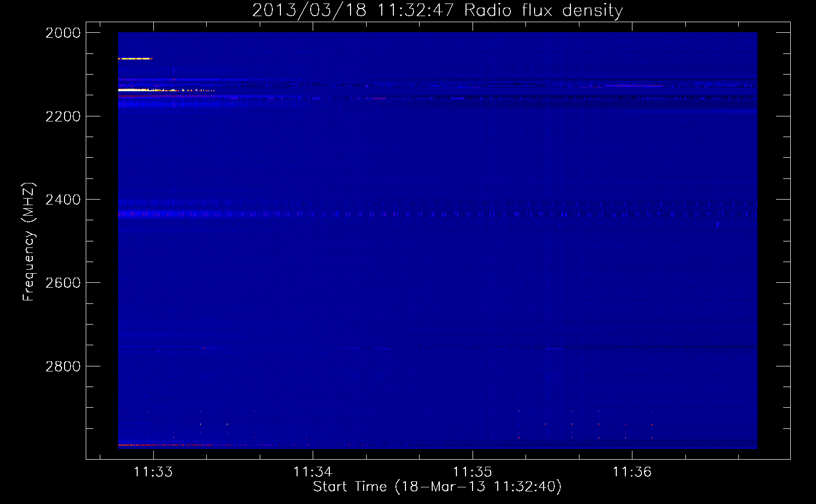
Task: Select the 2000 frequency tick label
Action: (63, 33)
